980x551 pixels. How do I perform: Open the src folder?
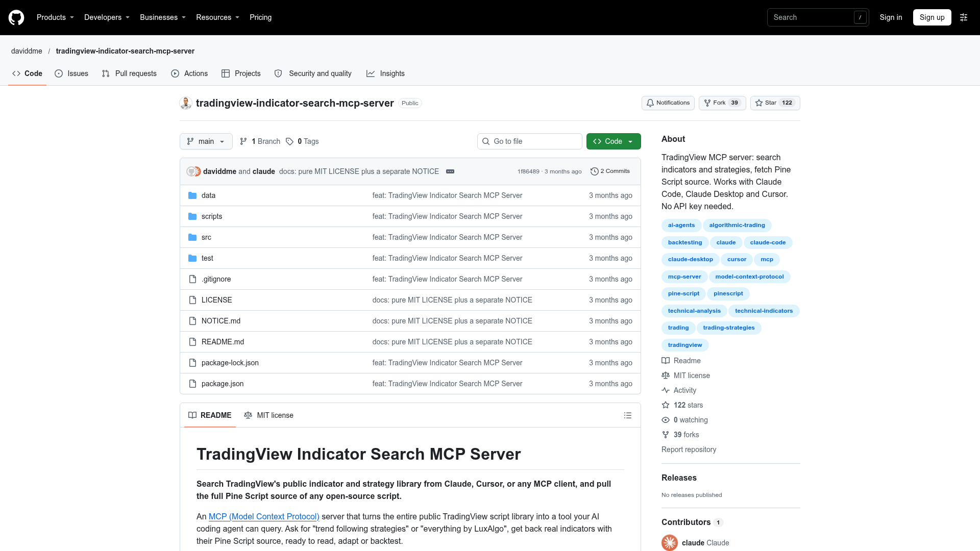[206, 237]
